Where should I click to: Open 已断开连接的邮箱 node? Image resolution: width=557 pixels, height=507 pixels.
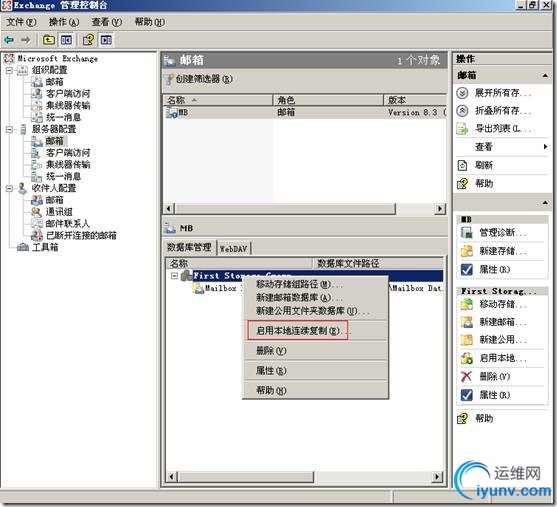pos(81,236)
